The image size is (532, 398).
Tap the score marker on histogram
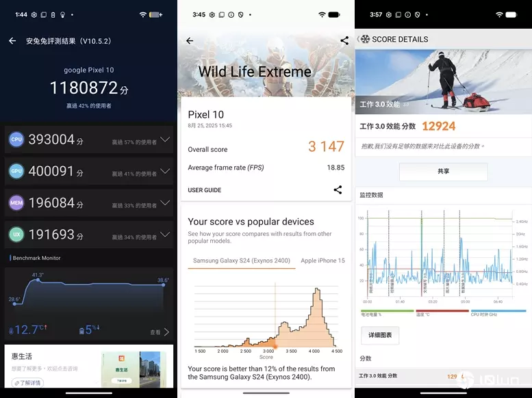pyautogui.click(x=275, y=346)
